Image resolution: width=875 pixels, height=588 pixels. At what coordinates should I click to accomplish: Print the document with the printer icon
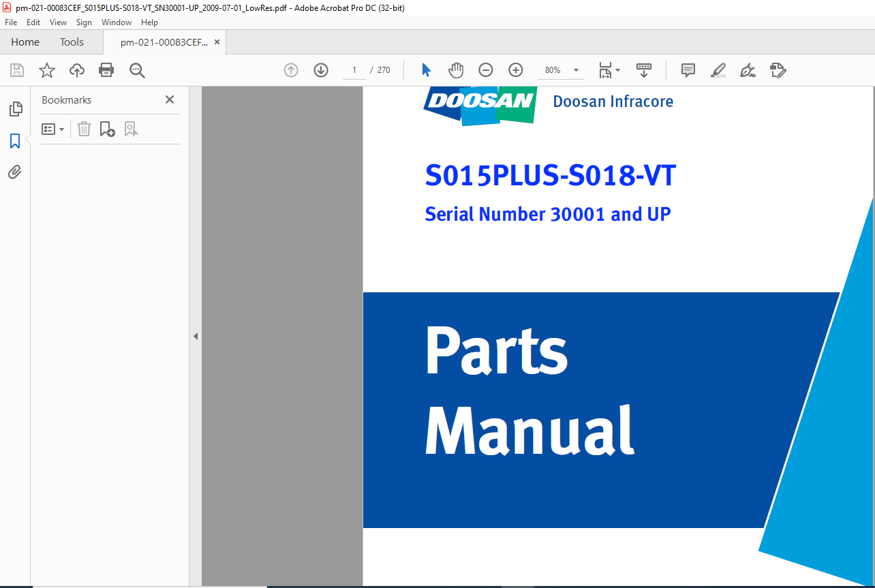[106, 70]
